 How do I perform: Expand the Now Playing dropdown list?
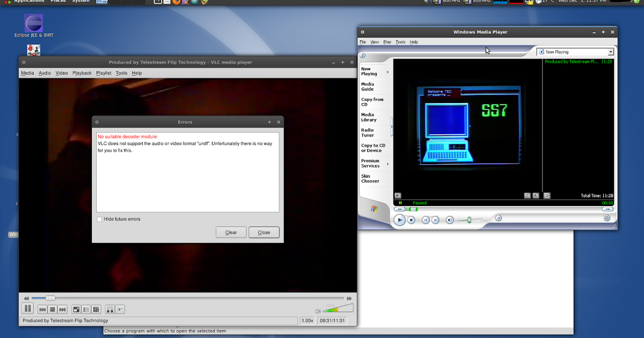pos(611,52)
